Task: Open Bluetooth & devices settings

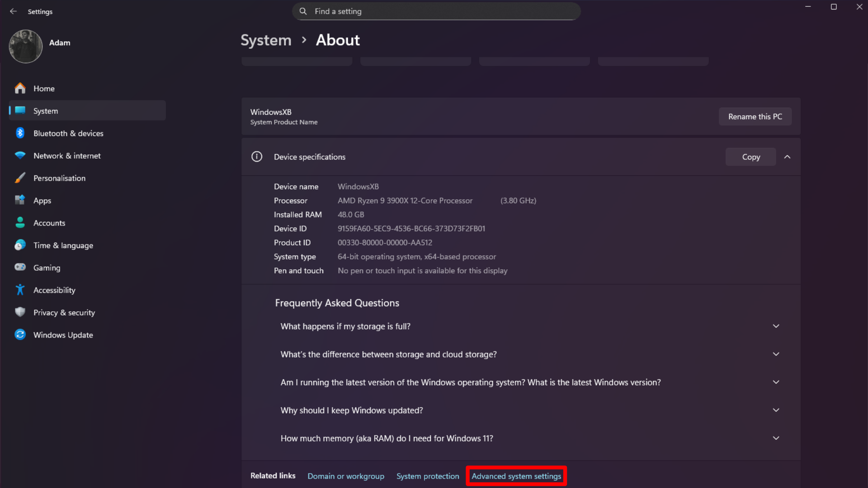Action: pyautogui.click(x=68, y=133)
